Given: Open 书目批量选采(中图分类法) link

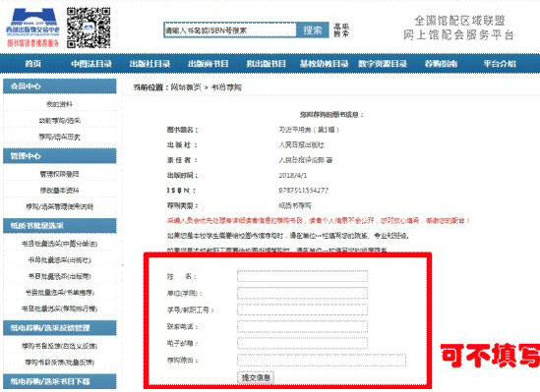Looking at the screenshot, I should (x=60, y=244).
